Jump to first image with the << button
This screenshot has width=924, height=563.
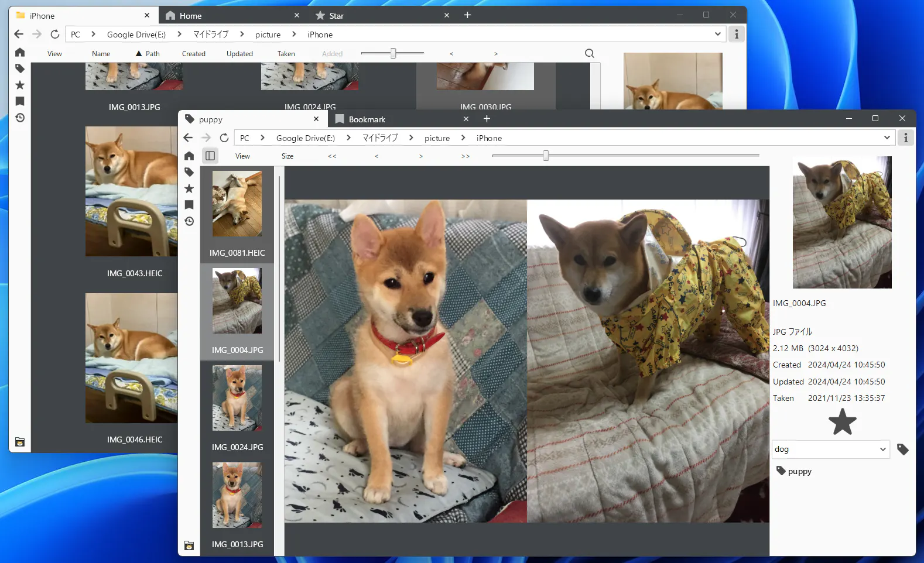tap(332, 156)
